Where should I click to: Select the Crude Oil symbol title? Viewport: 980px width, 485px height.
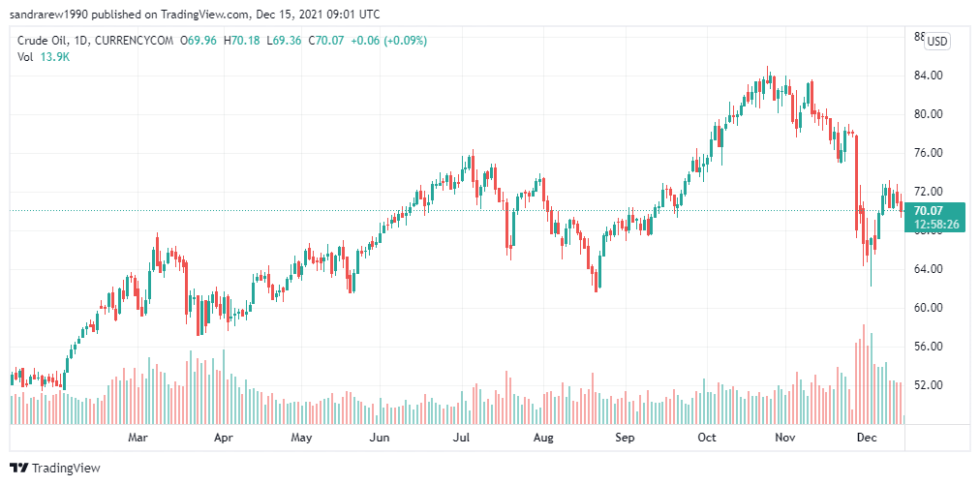pos(40,42)
